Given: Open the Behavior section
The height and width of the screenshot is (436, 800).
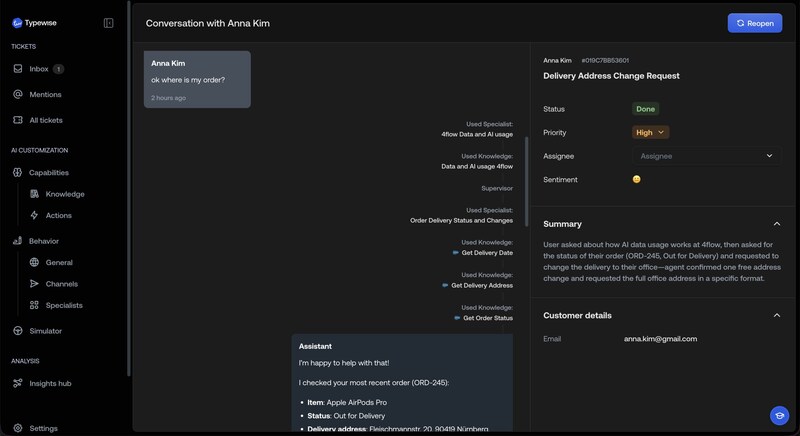Looking at the screenshot, I should pyautogui.click(x=43, y=241).
